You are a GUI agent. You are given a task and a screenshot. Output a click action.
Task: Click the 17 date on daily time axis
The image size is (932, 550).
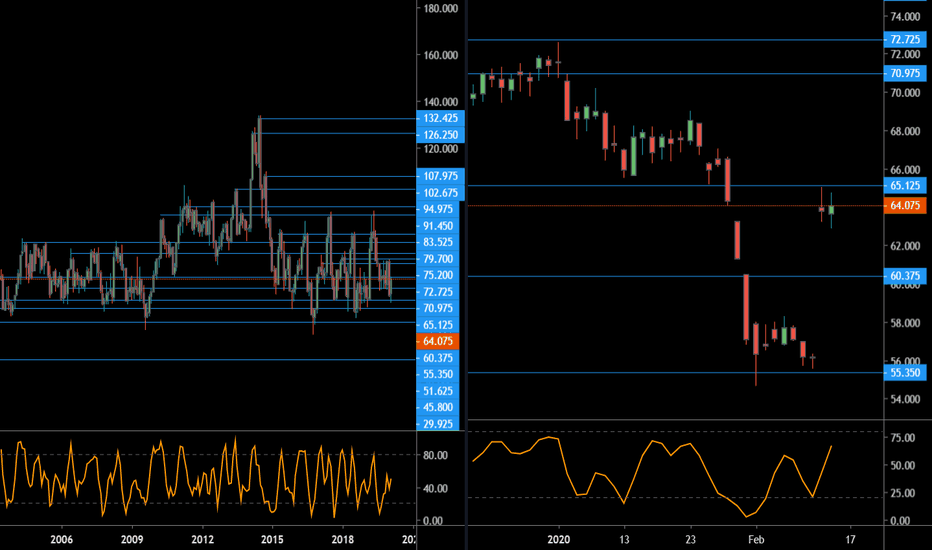(x=851, y=540)
